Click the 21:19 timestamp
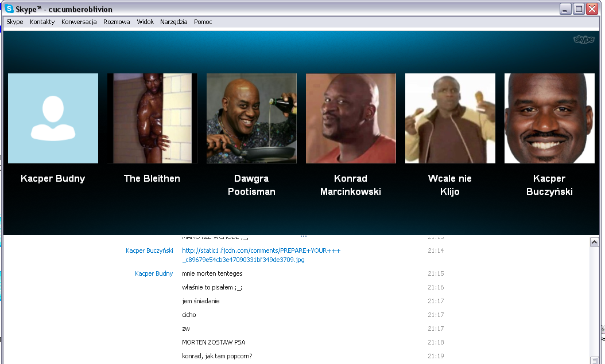The height and width of the screenshot is (364, 605). pos(436,357)
